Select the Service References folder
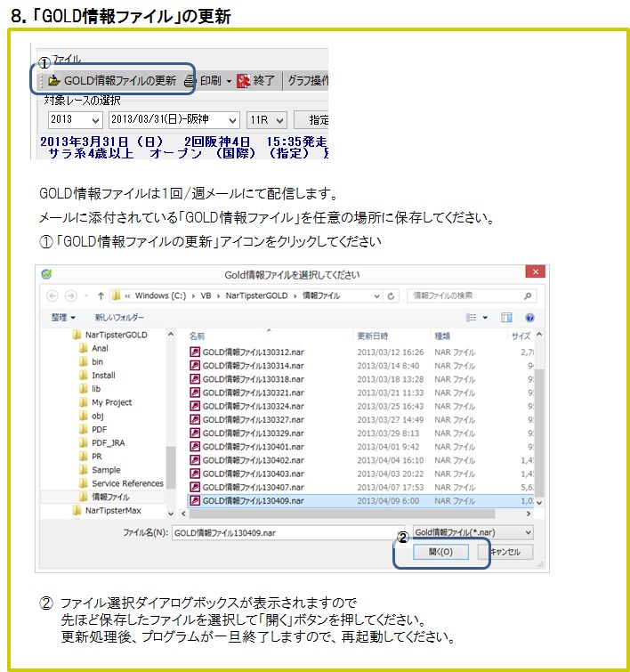The height and width of the screenshot is (672, 630). pos(127,483)
